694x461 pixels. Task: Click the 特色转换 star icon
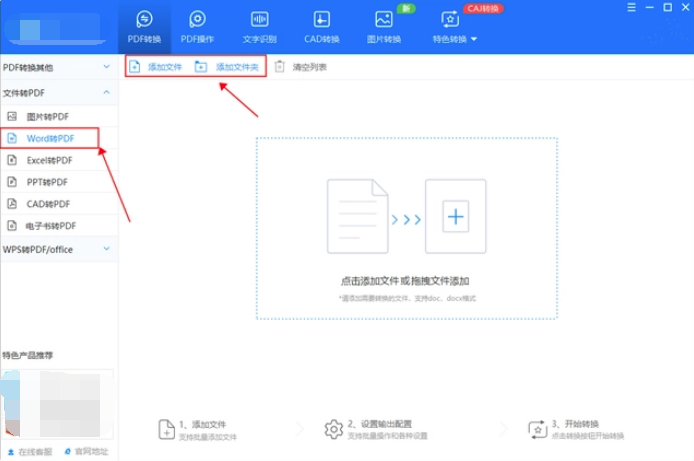(450, 19)
